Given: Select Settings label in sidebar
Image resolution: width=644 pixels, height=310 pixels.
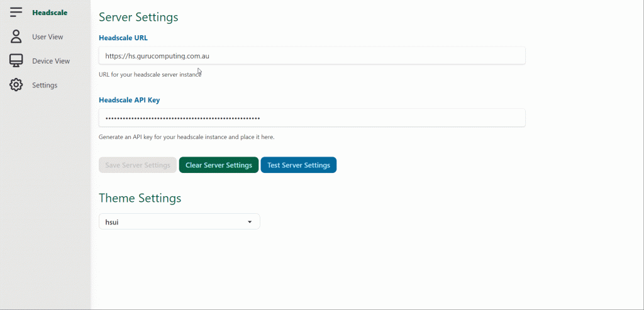Looking at the screenshot, I should click(x=45, y=86).
